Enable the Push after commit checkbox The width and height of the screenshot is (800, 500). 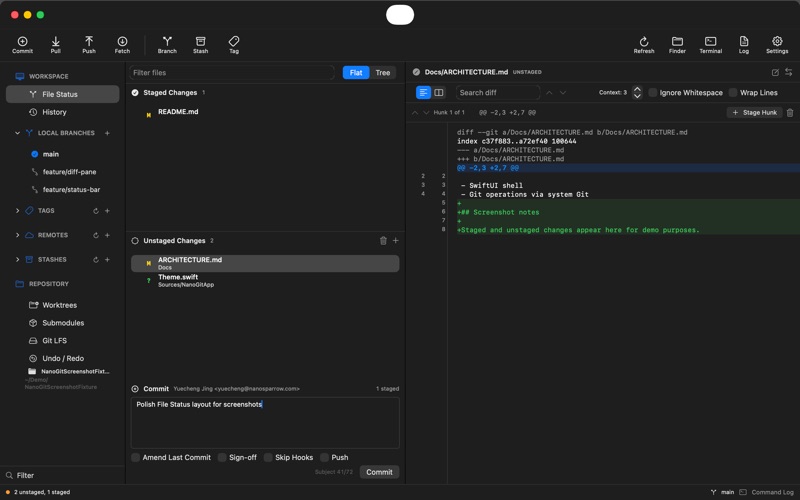324,457
